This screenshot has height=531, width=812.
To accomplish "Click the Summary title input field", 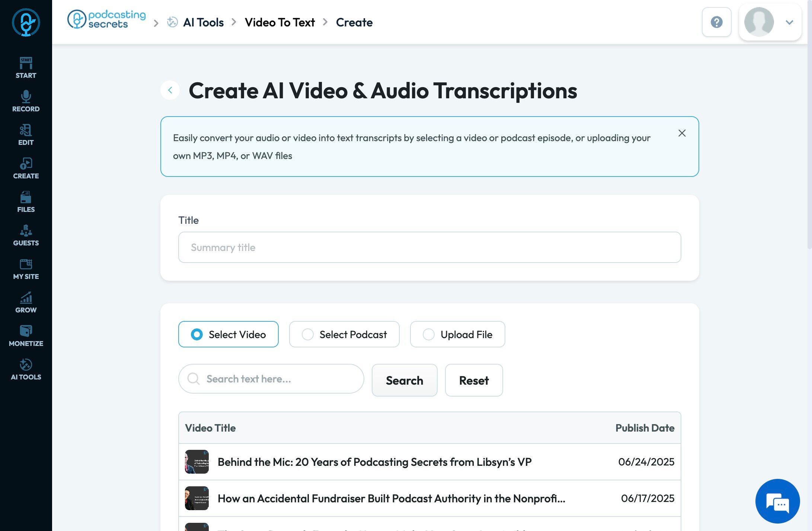I will click(429, 247).
